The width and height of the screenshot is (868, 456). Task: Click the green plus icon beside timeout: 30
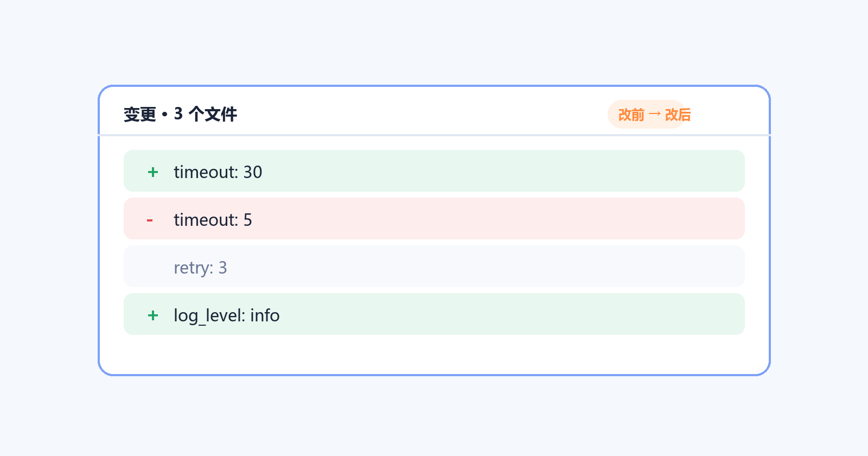pyautogui.click(x=153, y=172)
